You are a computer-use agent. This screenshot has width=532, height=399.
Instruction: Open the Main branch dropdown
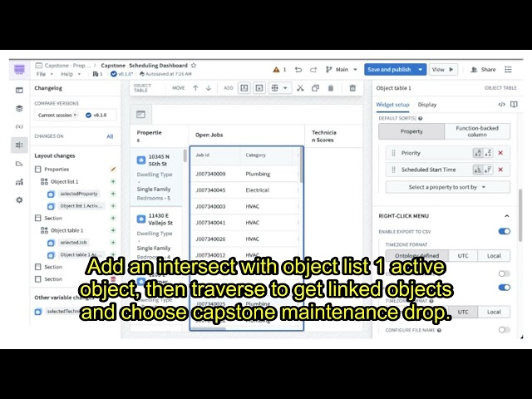(342, 70)
